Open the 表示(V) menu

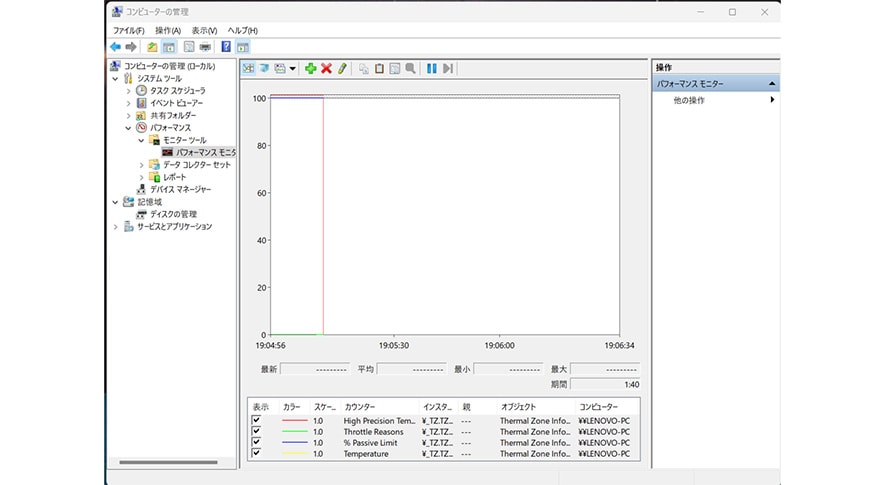pyautogui.click(x=204, y=31)
